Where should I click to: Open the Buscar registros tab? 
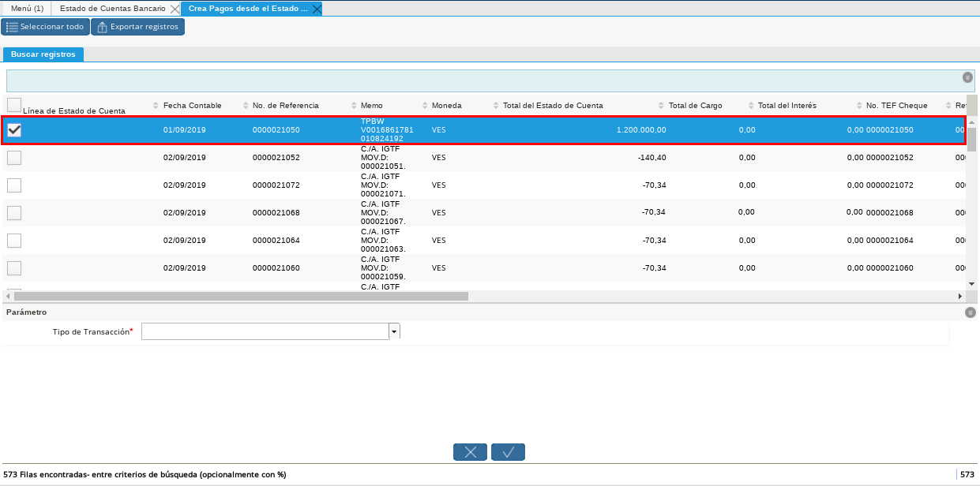[43, 54]
